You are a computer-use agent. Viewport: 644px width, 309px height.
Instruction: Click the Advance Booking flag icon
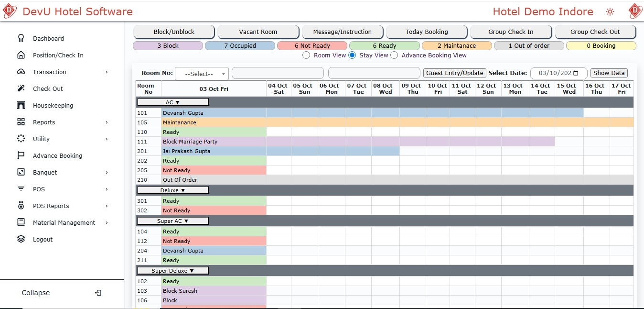[21, 155]
